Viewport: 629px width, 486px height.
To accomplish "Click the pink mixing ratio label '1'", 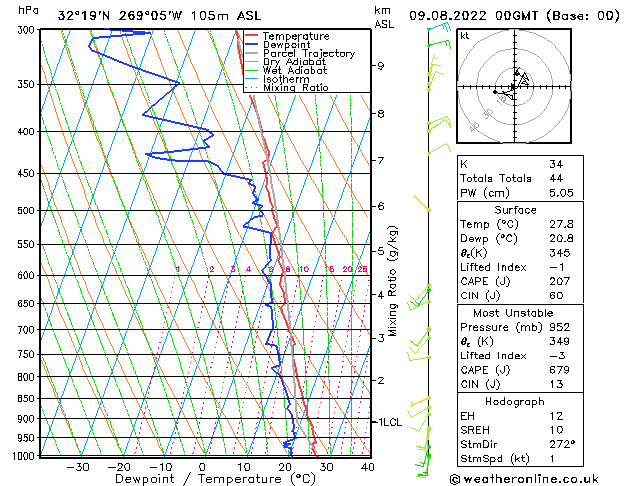I will [177, 269].
